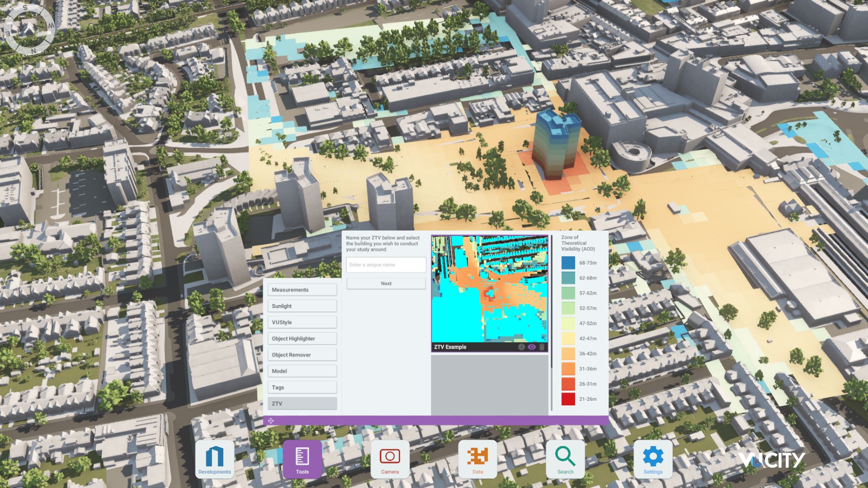Select the Object Highlighter menu item

coord(302,338)
